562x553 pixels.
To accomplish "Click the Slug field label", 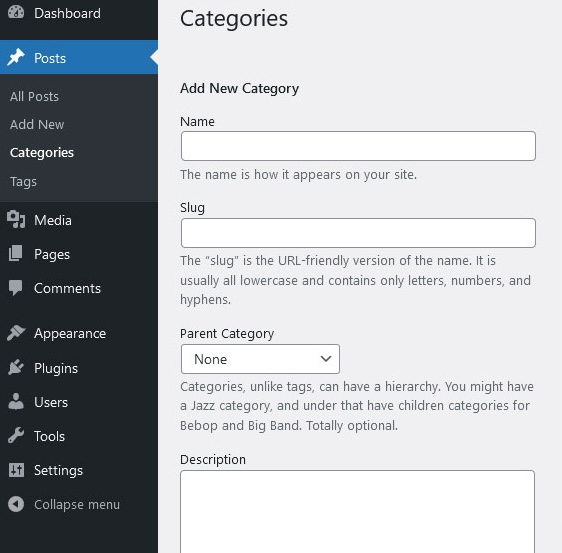I will (192, 208).
